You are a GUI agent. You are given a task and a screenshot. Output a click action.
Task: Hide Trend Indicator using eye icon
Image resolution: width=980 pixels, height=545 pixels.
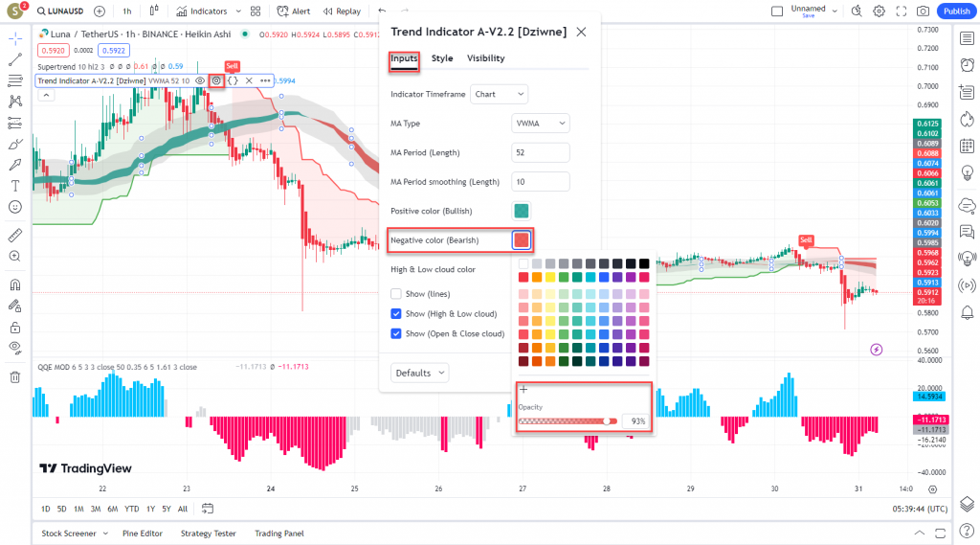200,80
